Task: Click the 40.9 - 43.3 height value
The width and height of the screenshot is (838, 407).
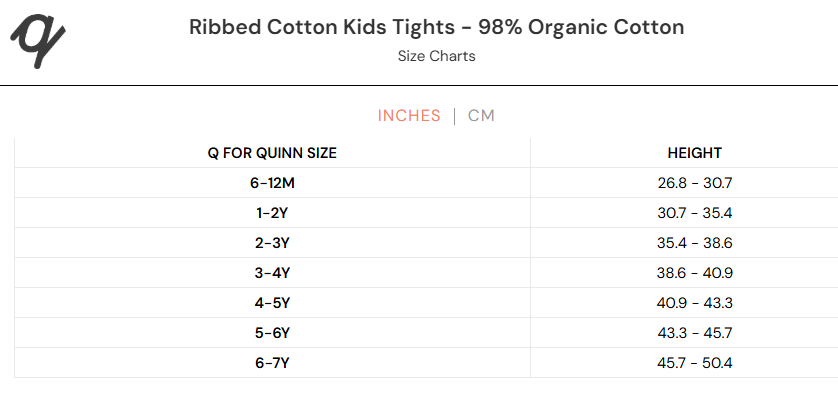Action: 694,303
